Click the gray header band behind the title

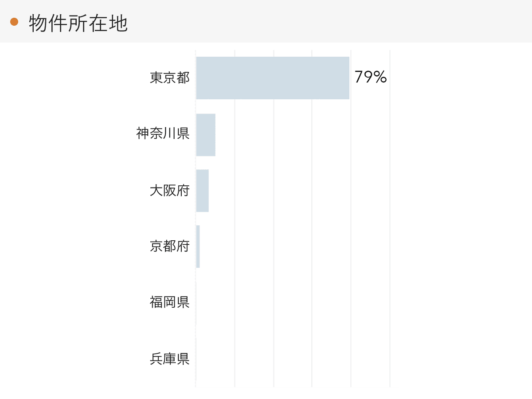click(x=310, y=21)
